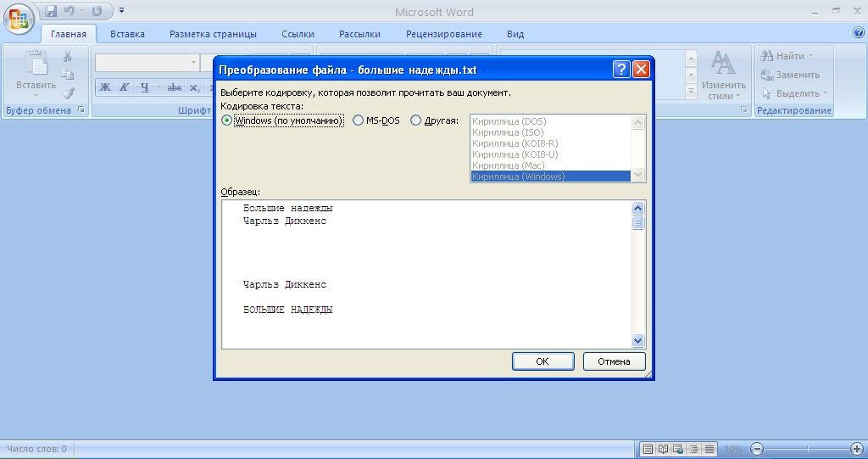The width and height of the screenshot is (868, 459).
Task: Open the Вид tab
Action: tap(515, 34)
